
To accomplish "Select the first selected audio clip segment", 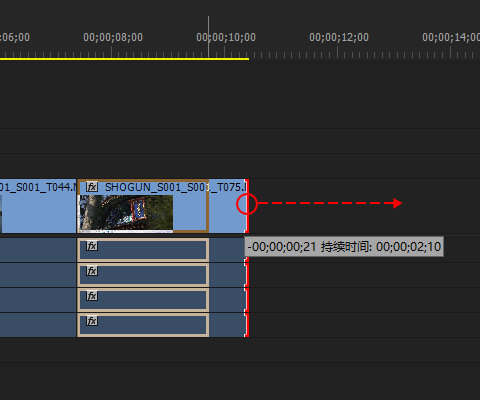I will tap(143, 250).
